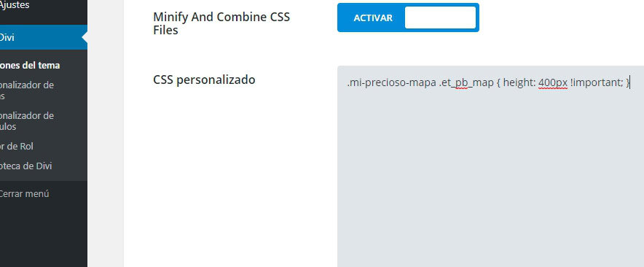The height and width of the screenshot is (267, 644).
Task: Click the Minify And Combine CSS Files label
Action: pos(221,23)
